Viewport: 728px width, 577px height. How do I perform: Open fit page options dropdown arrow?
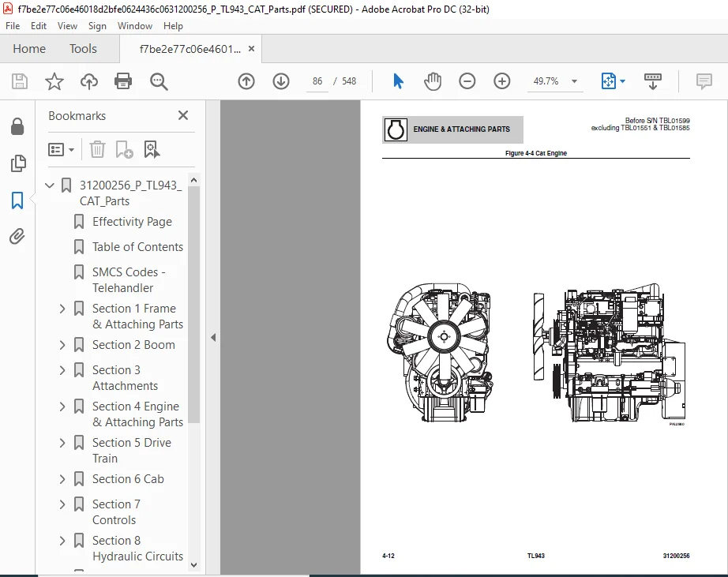(x=623, y=81)
